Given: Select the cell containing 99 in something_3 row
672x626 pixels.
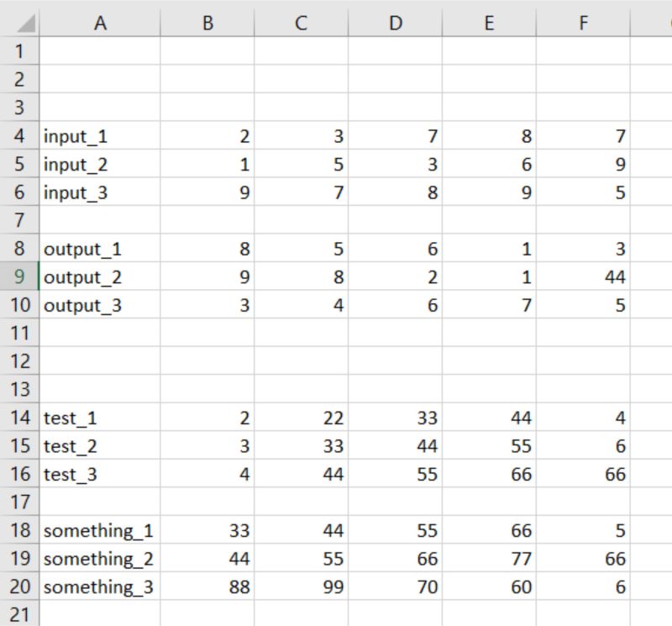Looking at the screenshot, I should (303, 587).
